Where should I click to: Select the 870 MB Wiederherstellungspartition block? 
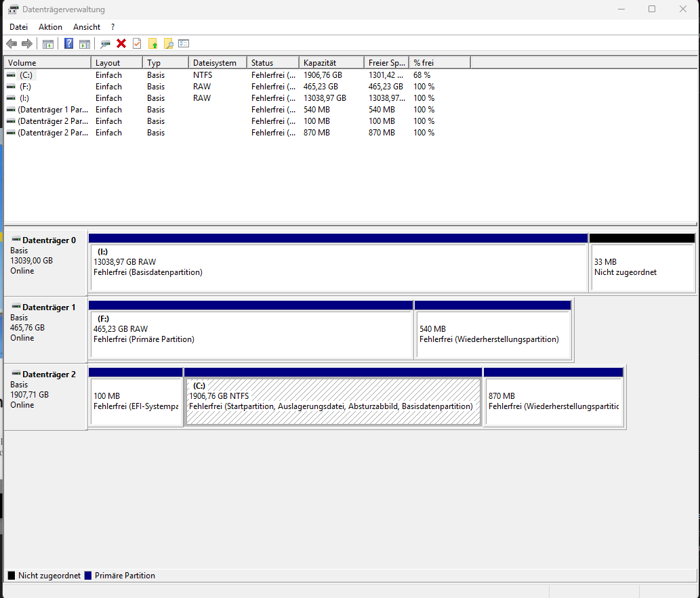(554, 402)
